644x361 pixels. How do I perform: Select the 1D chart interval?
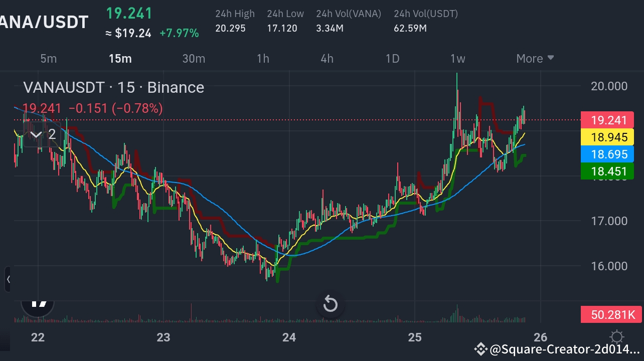click(x=392, y=58)
